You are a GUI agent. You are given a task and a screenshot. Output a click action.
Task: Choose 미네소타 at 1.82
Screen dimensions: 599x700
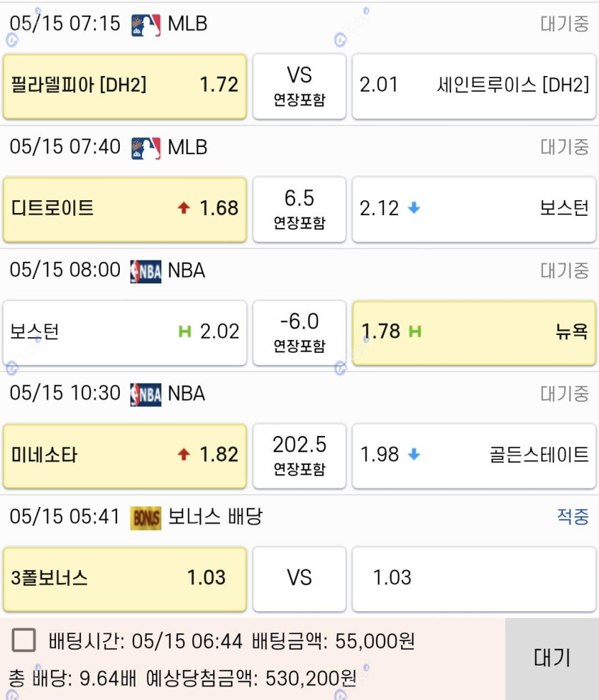(125, 456)
